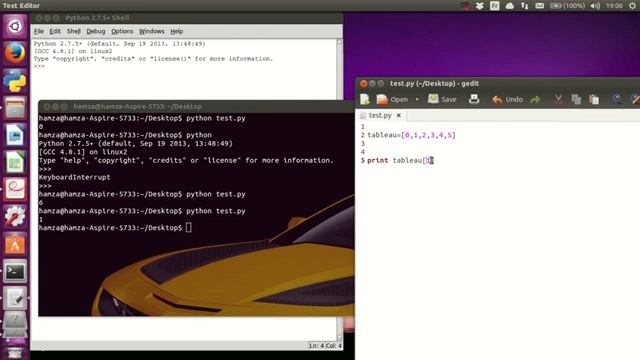The height and width of the screenshot is (360, 640).
Task: Cut selection using the scissors icon
Action: [x=558, y=99]
